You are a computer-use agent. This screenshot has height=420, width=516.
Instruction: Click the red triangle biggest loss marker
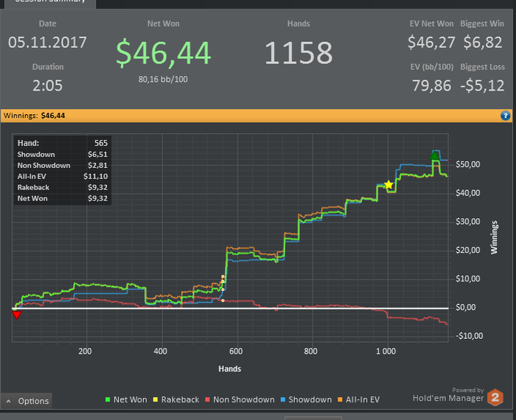16,315
